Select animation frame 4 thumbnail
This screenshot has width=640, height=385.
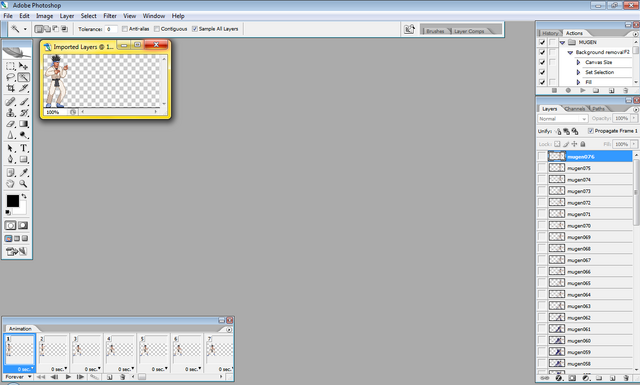tap(120, 353)
